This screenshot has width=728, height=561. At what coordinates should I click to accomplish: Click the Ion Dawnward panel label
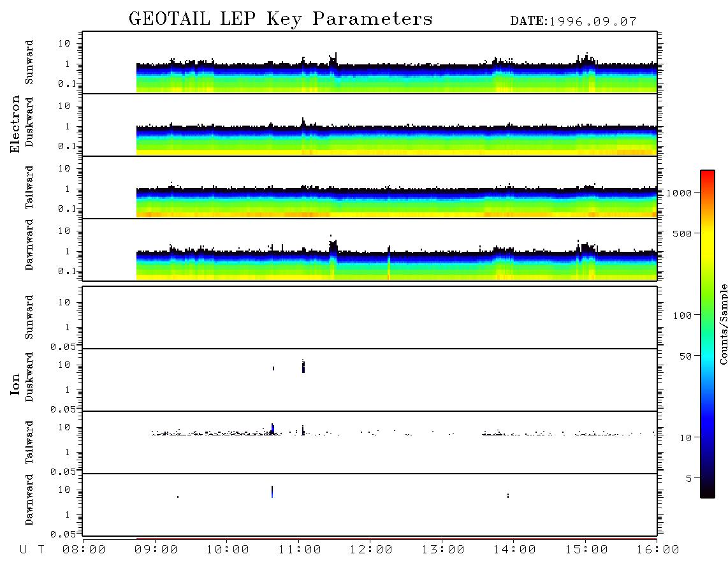pyautogui.click(x=29, y=500)
